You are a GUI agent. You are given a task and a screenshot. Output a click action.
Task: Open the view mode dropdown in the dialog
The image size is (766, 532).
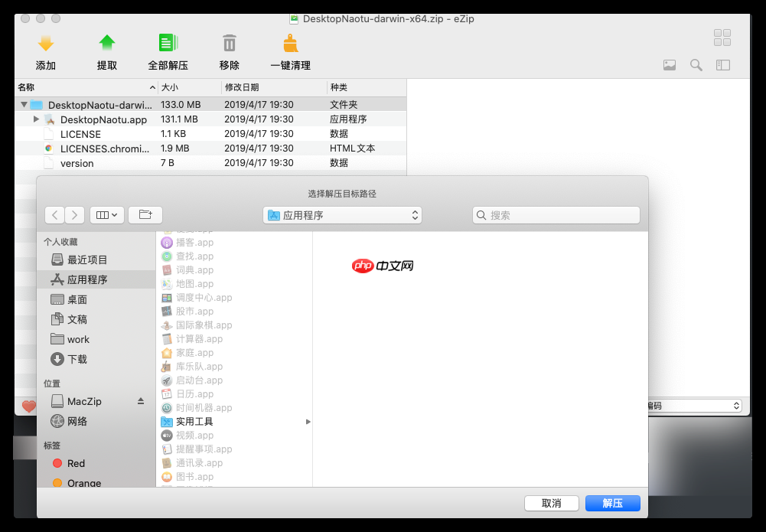click(106, 214)
